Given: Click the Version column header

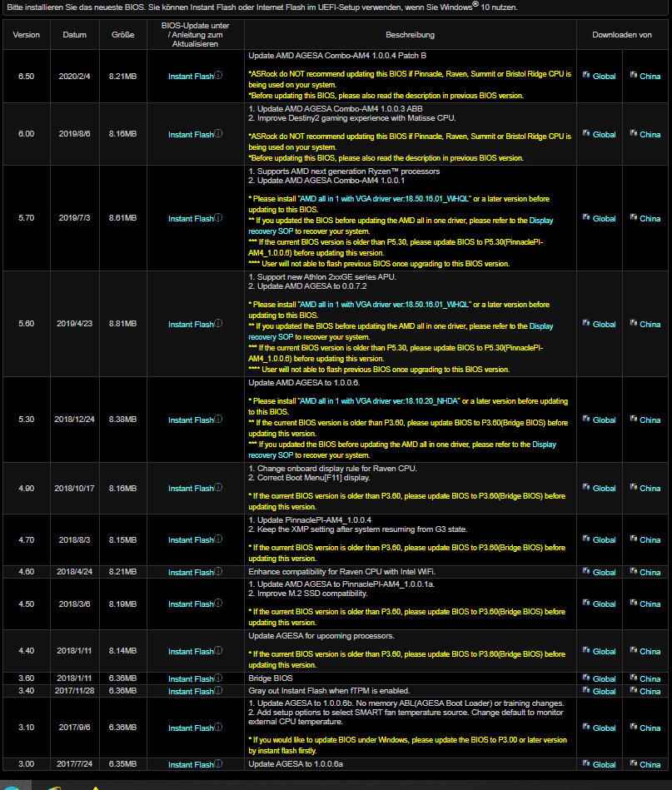Looking at the screenshot, I should point(26,35).
